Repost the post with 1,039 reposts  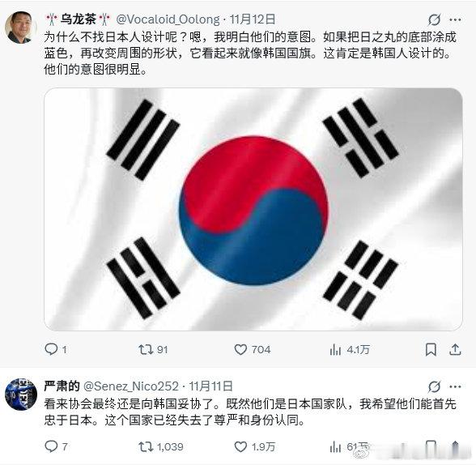point(146,447)
